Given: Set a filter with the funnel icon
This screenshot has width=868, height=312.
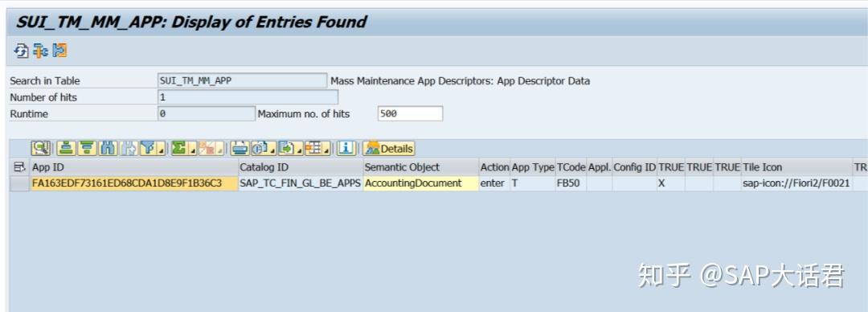Looking at the screenshot, I should point(148,149).
